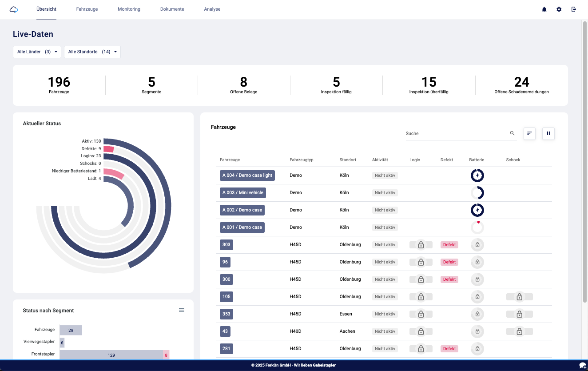Click locked shock toggle for vehicle 105
The image size is (588, 371).
click(519, 297)
